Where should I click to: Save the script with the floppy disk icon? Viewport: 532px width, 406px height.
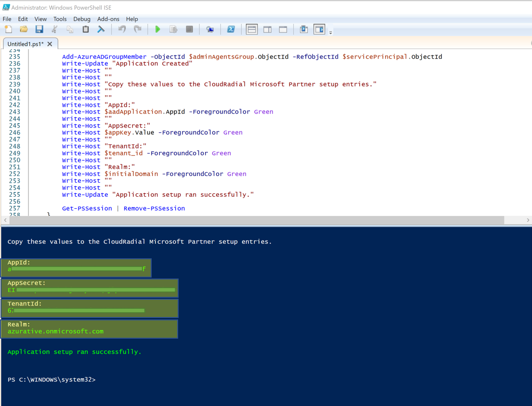coord(39,29)
